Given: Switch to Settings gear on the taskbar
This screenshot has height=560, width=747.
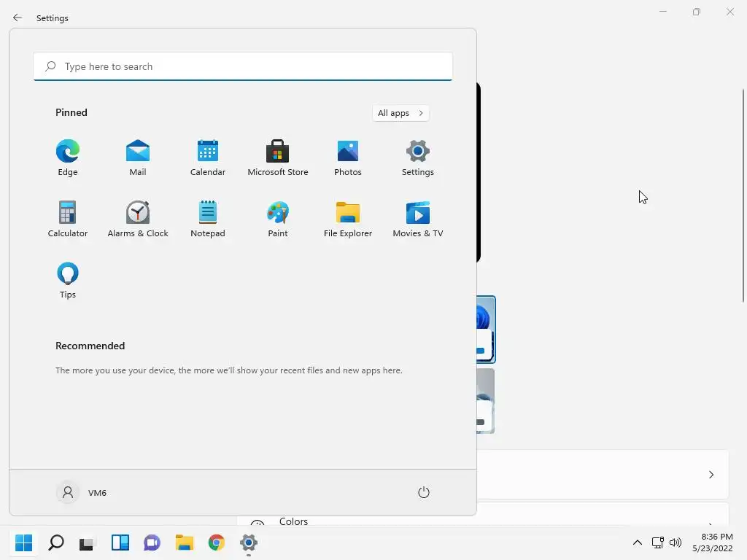Looking at the screenshot, I should coord(249,542).
